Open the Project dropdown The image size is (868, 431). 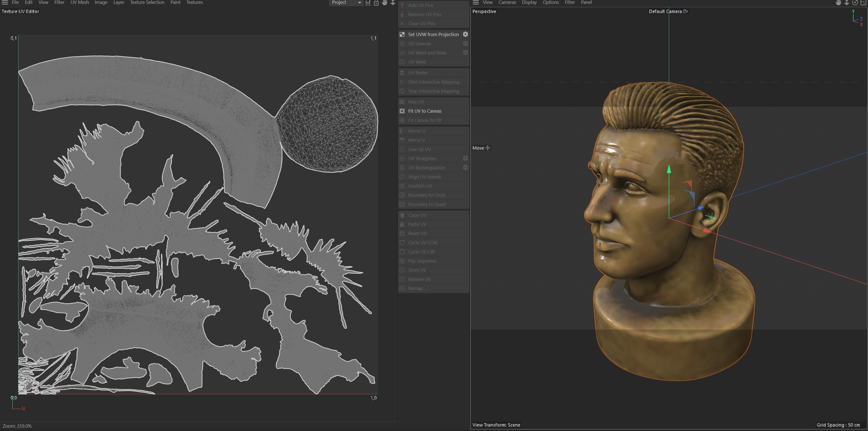[x=346, y=2]
